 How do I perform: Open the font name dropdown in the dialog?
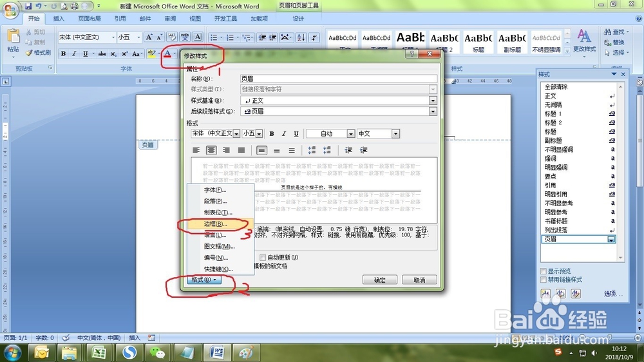click(x=236, y=133)
